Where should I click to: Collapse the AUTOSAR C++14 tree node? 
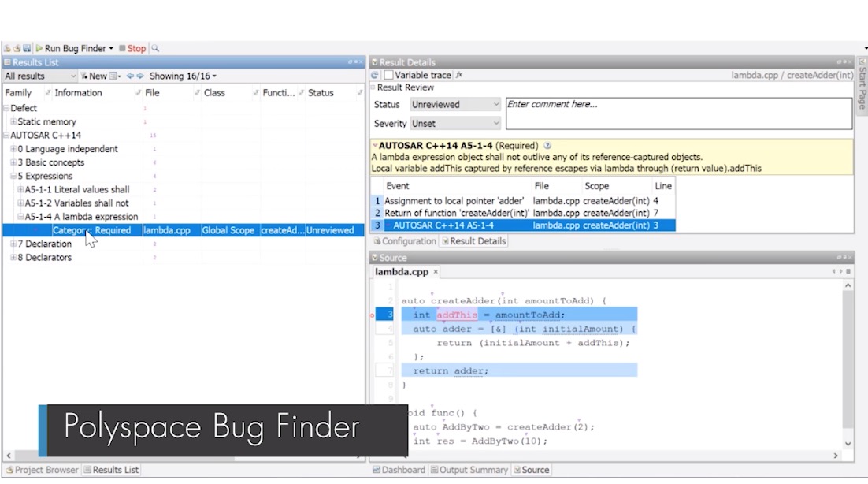(6, 135)
